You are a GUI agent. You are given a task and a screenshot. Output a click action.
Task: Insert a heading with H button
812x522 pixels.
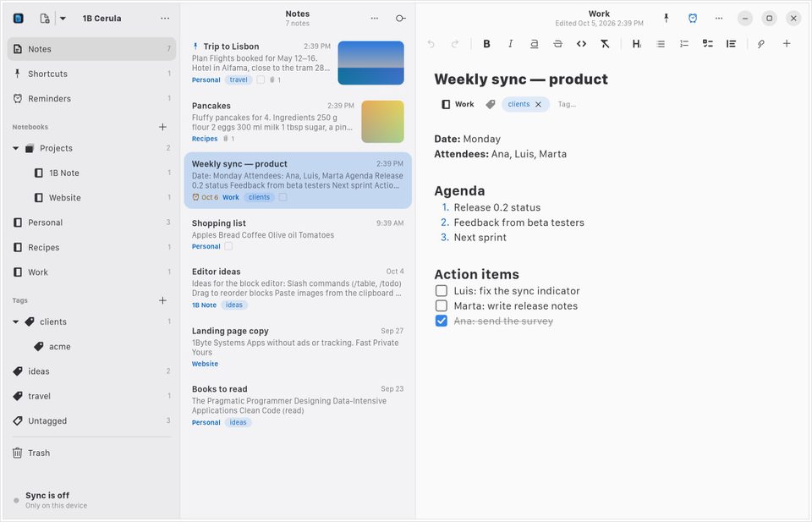[x=636, y=44]
